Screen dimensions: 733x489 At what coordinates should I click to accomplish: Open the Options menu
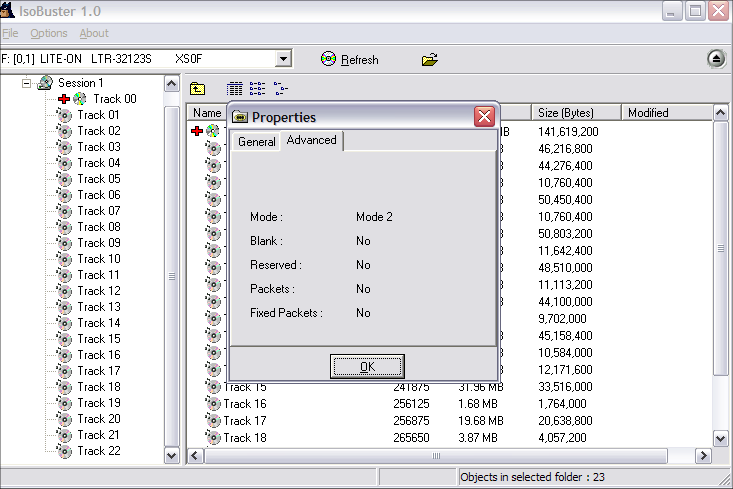(48, 33)
